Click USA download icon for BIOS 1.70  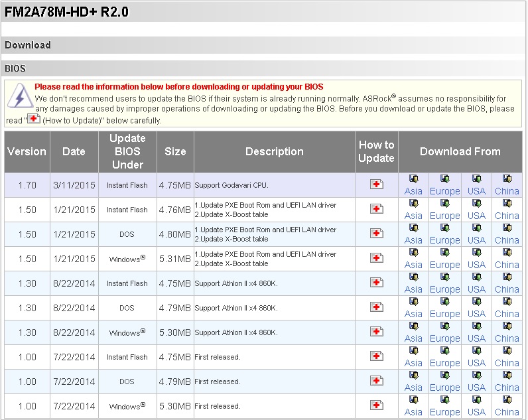[x=476, y=179]
